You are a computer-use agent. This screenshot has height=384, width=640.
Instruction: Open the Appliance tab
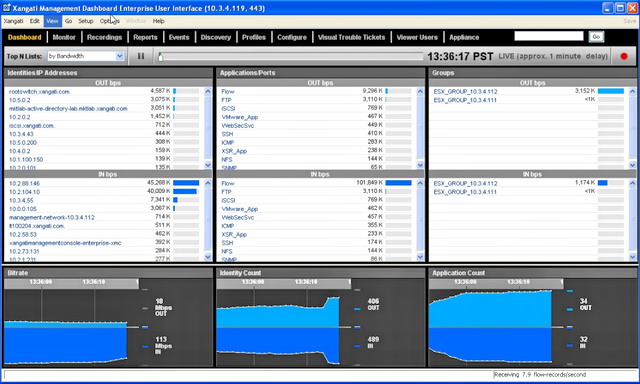tap(464, 37)
